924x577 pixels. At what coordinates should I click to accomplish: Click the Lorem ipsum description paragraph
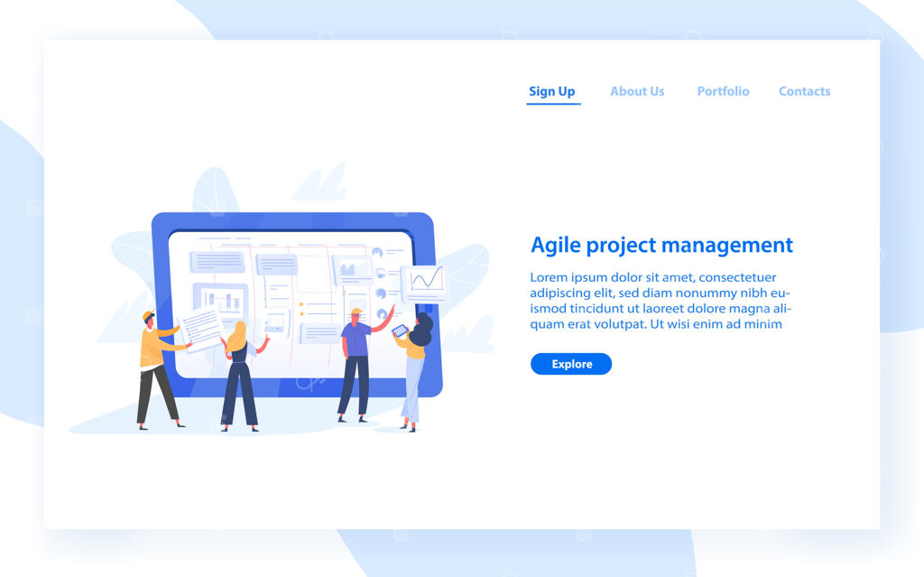coord(660,301)
